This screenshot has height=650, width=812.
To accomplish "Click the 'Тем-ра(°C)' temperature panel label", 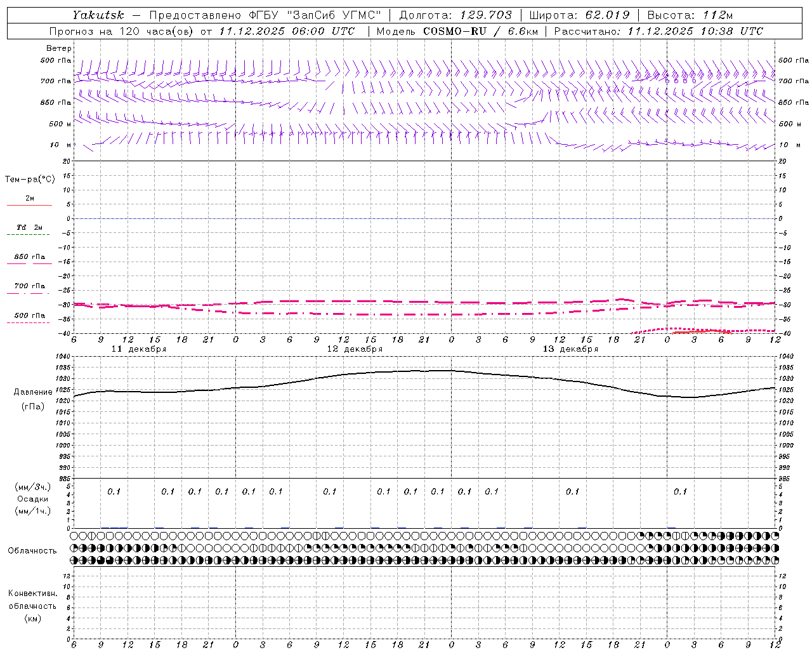I will point(30,180).
